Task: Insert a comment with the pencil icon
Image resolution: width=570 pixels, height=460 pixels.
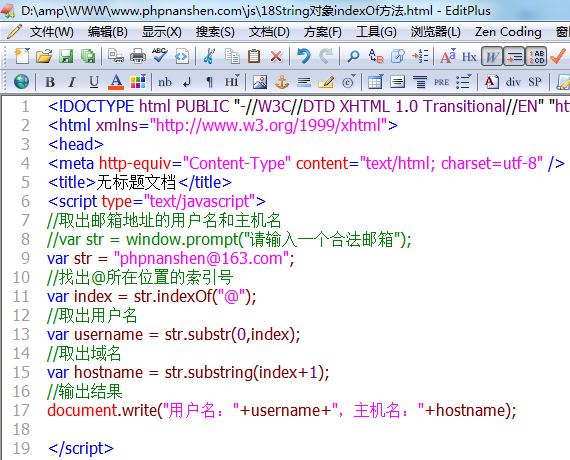Action: [x=326, y=82]
